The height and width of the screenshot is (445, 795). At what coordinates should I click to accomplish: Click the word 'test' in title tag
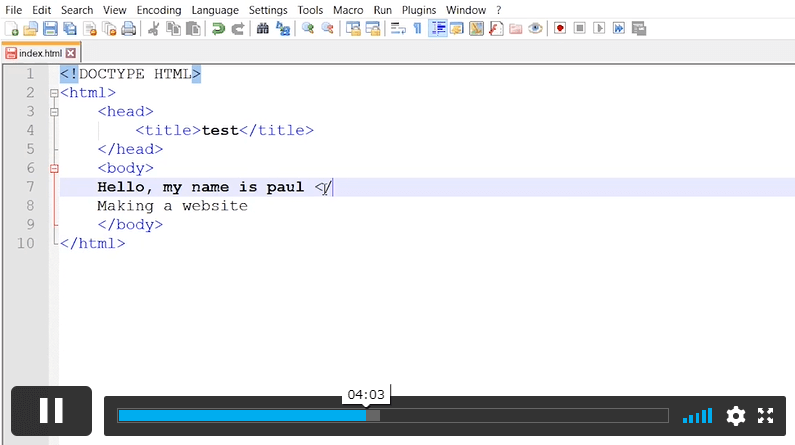coord(220,130)
